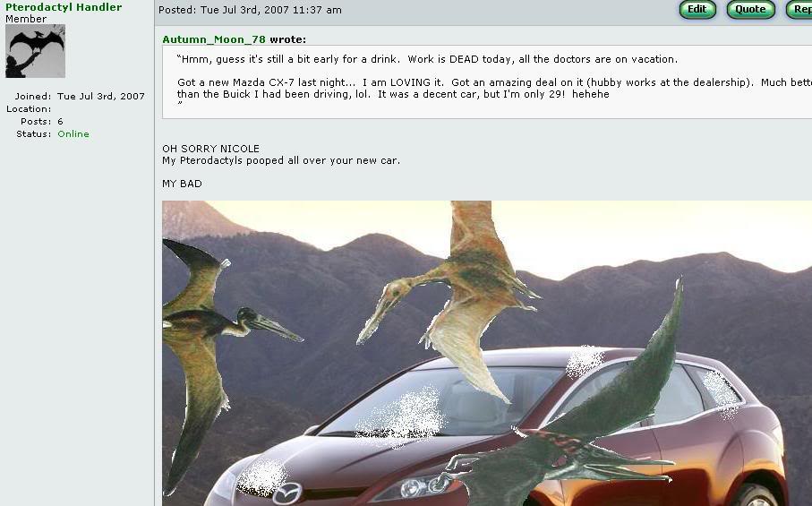This screenshot has width=812, height=506.
Task: Click the white splat on the car hood
Action: pyautogui.click(x=261, y=478)
